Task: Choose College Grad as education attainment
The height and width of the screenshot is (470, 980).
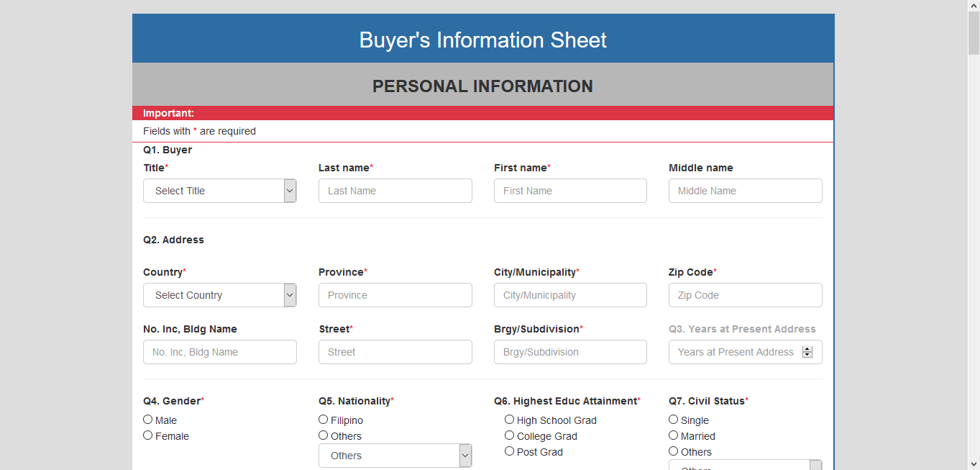Action: [509, 435]
